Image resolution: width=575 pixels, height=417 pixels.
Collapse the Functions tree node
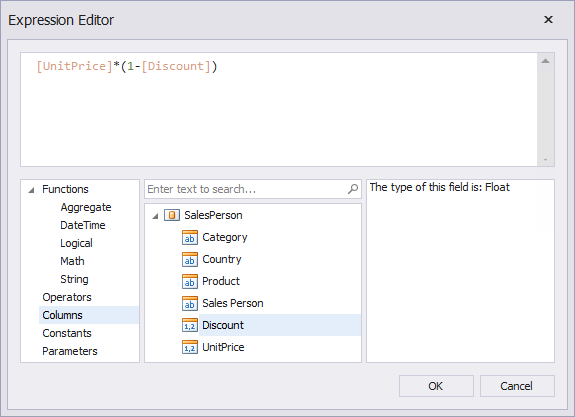(32, 190)
